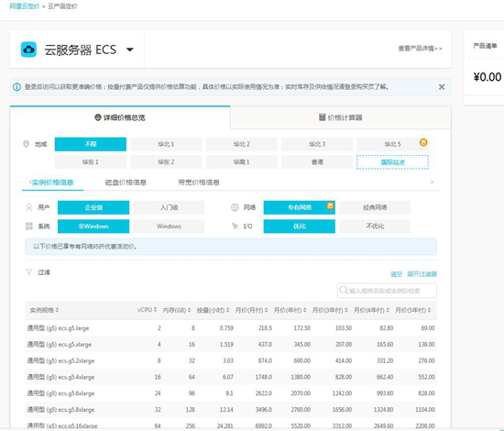This screenshot has width=504, height=431.
Task: Switch to 磁盘价格信息 sub-tab
Action: [x=126, y=182]
